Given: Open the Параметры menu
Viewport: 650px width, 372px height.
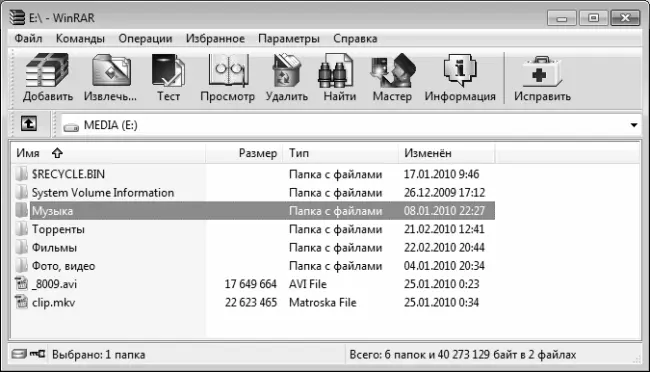Looking at the screenshot, I should point(289,39).
